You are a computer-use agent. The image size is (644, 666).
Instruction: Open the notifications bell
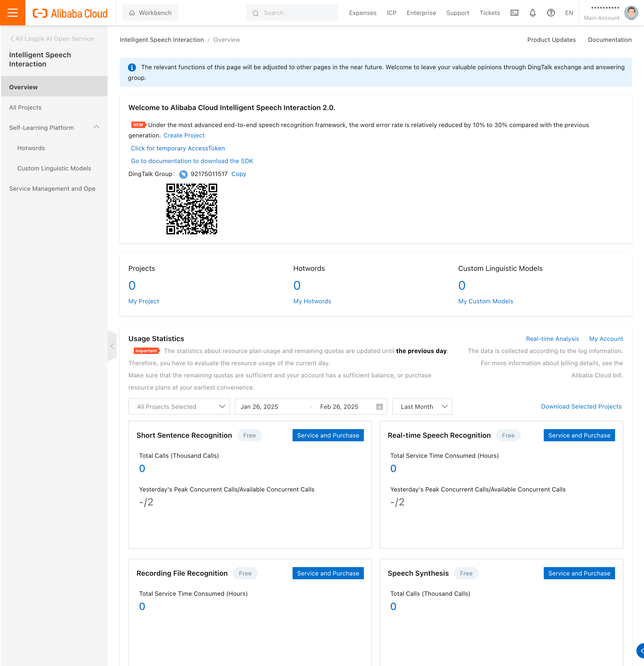532,13
